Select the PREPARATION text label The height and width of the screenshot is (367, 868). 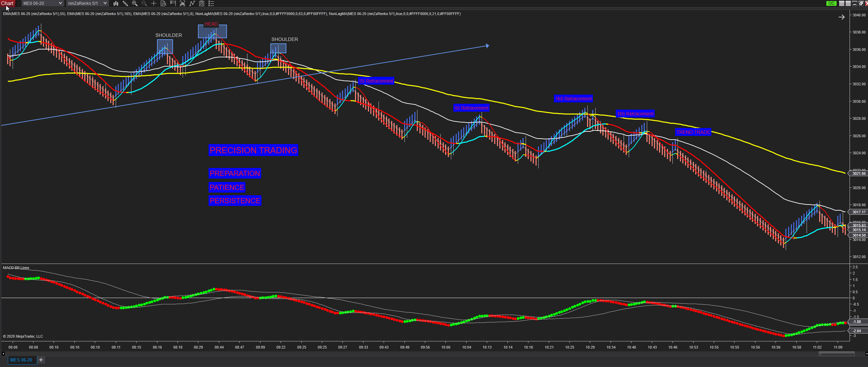click(x=235, y=173)
